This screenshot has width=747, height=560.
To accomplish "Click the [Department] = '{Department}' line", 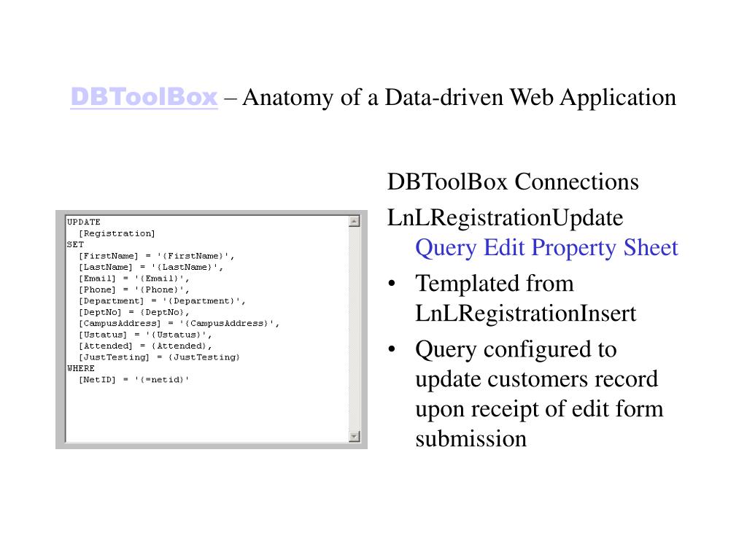I will pyautogui.click(x=162, y=301).
